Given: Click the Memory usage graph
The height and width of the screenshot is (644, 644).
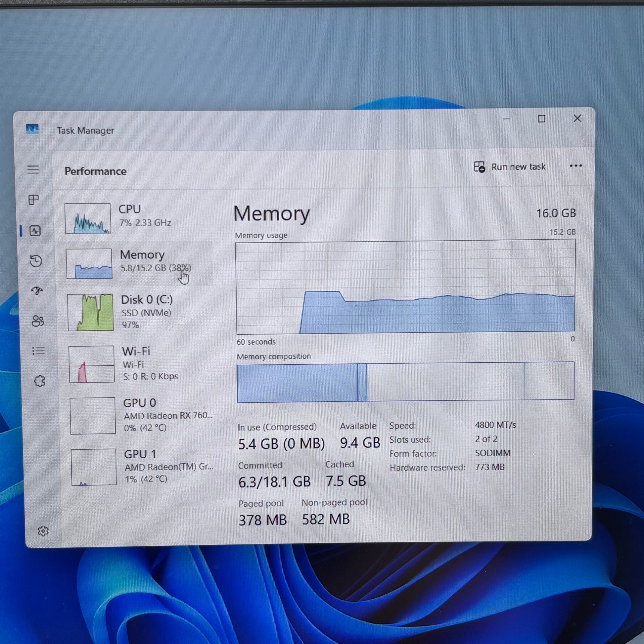Looking at the screenshot, I should (x=405, y=287).
